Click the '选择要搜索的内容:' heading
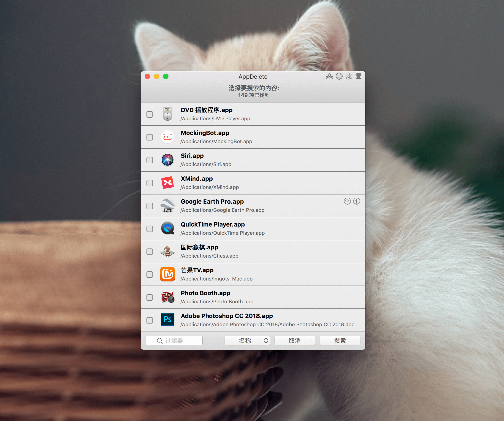This screenshot has height=421, width=504. 254,88
